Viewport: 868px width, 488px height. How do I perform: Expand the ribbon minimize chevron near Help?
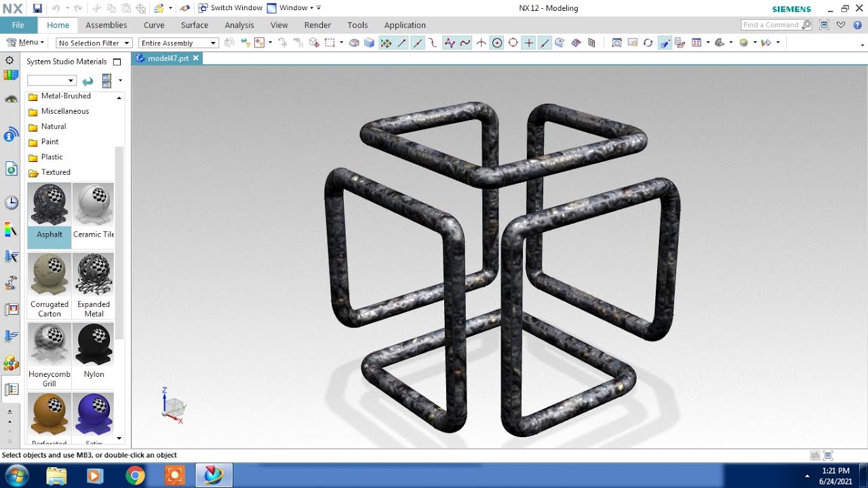[841, 25]
